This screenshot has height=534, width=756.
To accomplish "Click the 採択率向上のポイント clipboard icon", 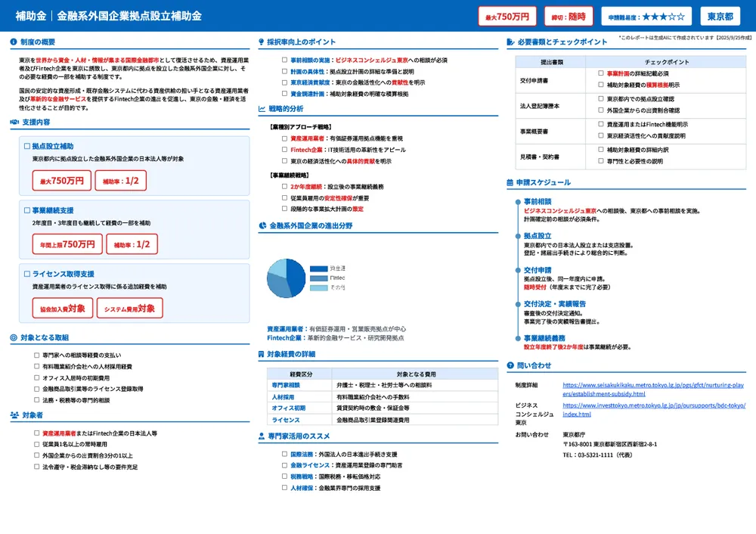I will 260,41.
